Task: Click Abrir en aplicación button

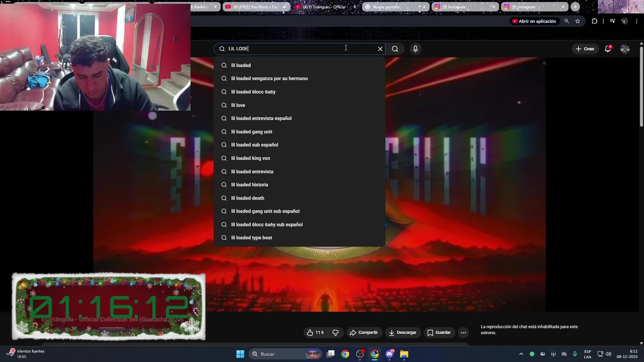Action: 534,21
